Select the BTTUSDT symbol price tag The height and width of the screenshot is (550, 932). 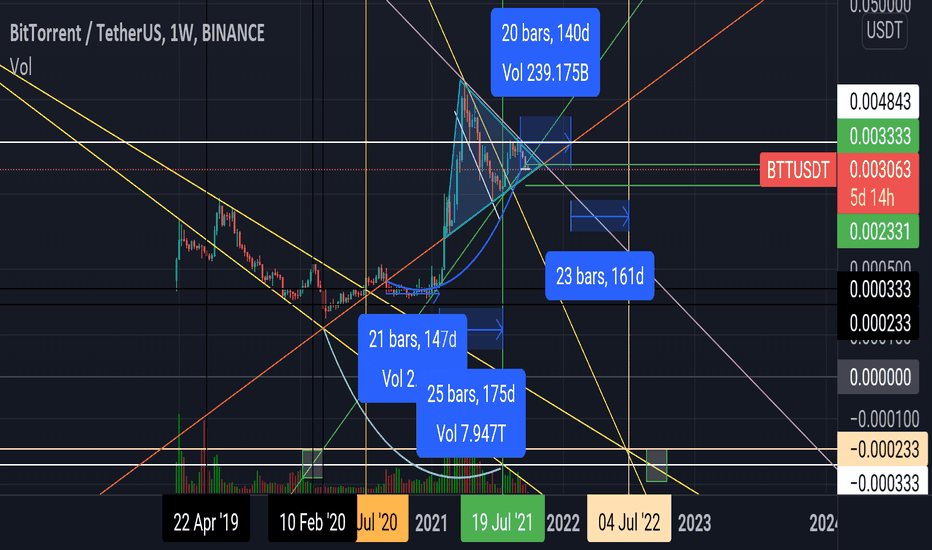coord(797,170)
